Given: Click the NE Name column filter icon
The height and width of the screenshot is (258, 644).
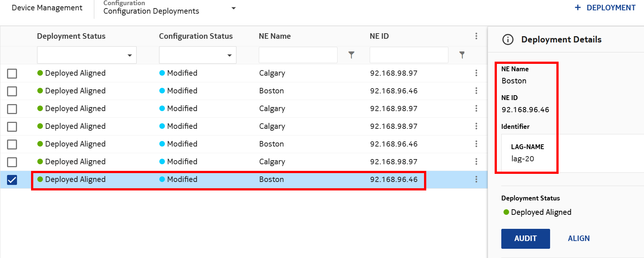Looking at the screenshot, I should click(x=351, y=55).
